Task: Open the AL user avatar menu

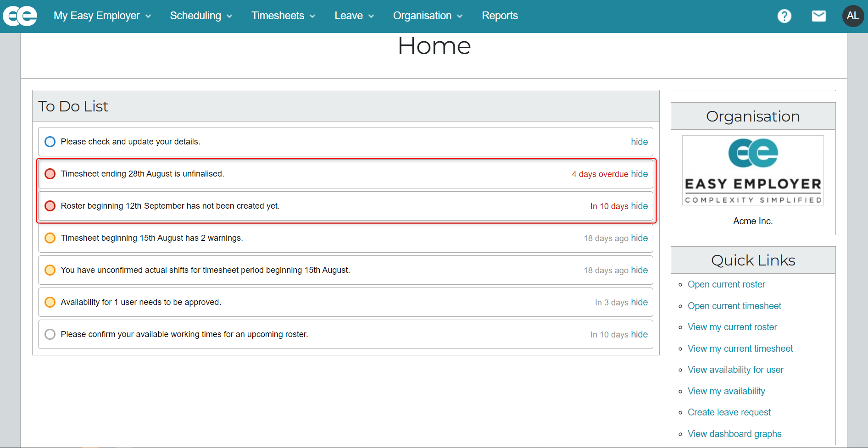Action: (853, 16)
